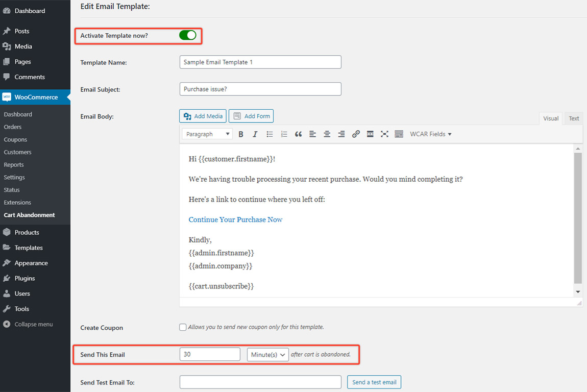The height and width of the screenshot is (392, 587).
Task: Toggle the toolbar kitchen sink icon
Action: click(399, 134)
